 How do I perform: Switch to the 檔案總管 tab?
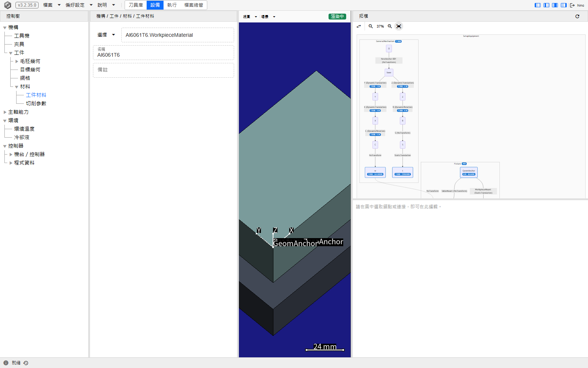point(194,5)
